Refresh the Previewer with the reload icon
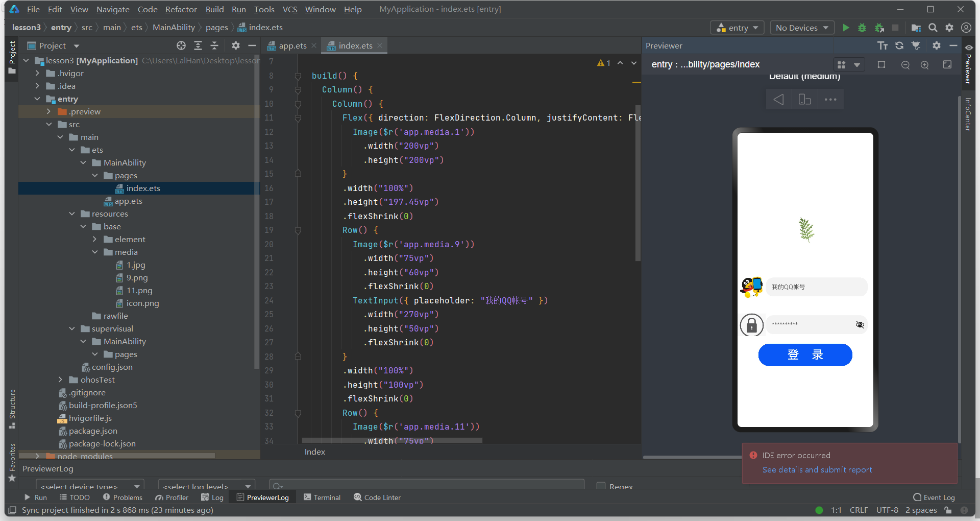The image size is (980, 521). click(x=899, y=45)
